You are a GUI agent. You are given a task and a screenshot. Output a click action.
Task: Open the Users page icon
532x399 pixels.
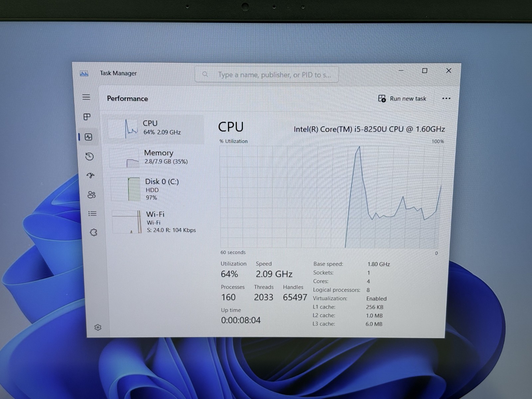pos(91,195)
